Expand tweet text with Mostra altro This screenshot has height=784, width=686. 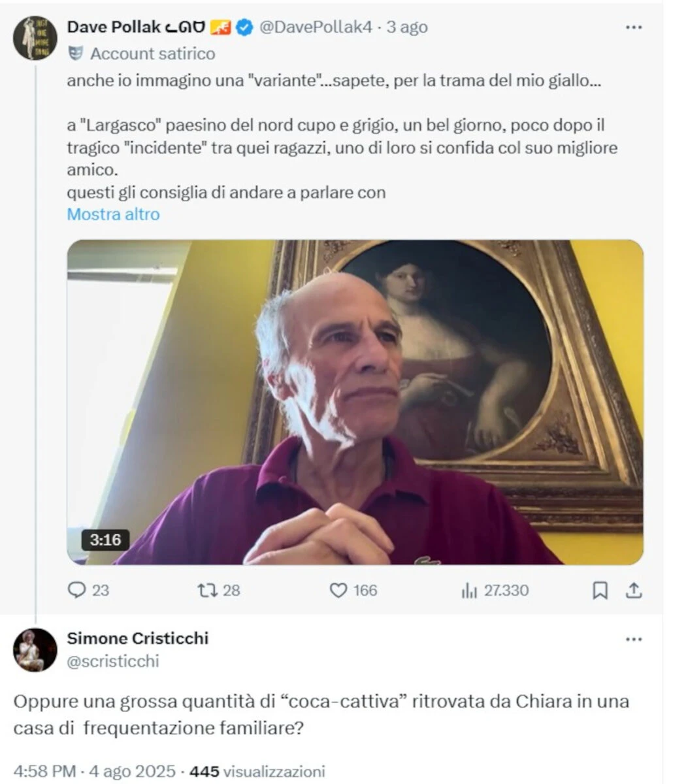(x=113, y=214)
